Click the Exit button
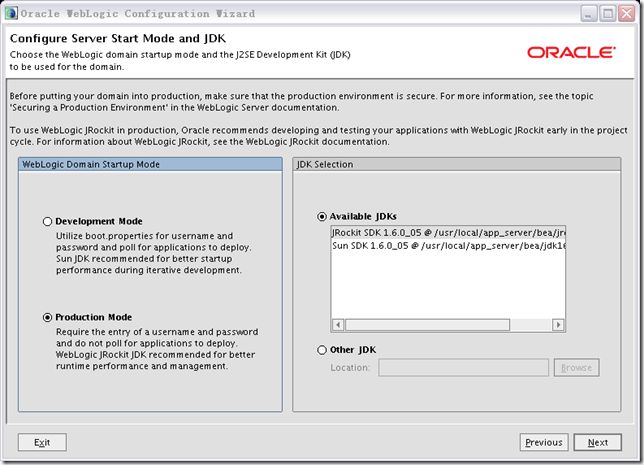This screenshot has width=644, height=465. click(42, 442)
